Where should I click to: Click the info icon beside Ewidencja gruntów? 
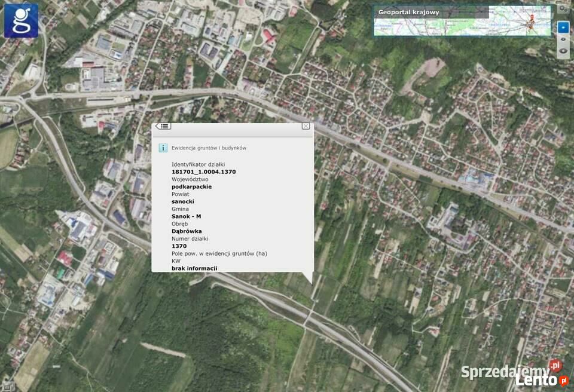click(163, 148)
